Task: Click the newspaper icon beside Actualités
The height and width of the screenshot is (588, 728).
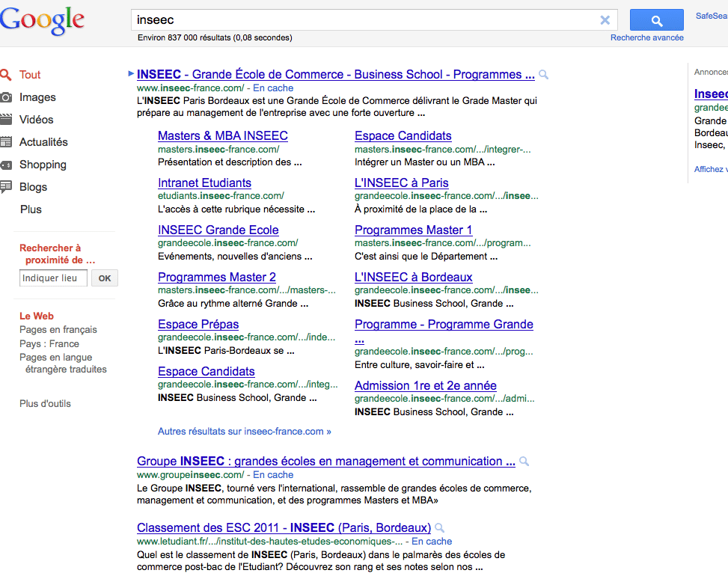Action: pyautogui.click(x=6, y=142)
